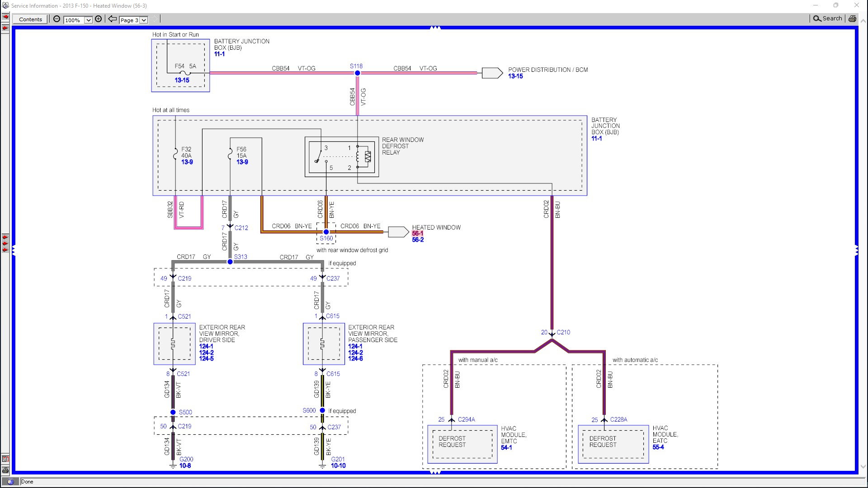Screen dimensions: 868x488
Task: Pan diagram right using the right edge arrow
Action: coord(856,250)
